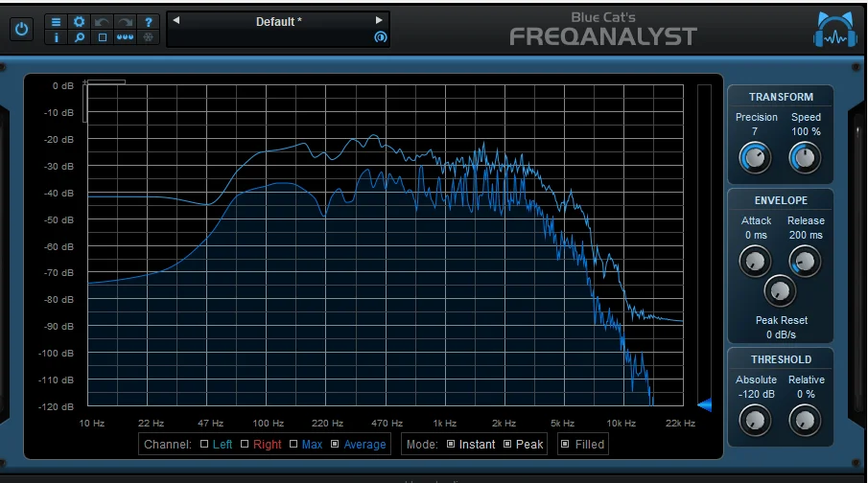This screenshot has height=483, width=868.
Task: Enable the Left channel checkbox
Action: click(204, 445)
